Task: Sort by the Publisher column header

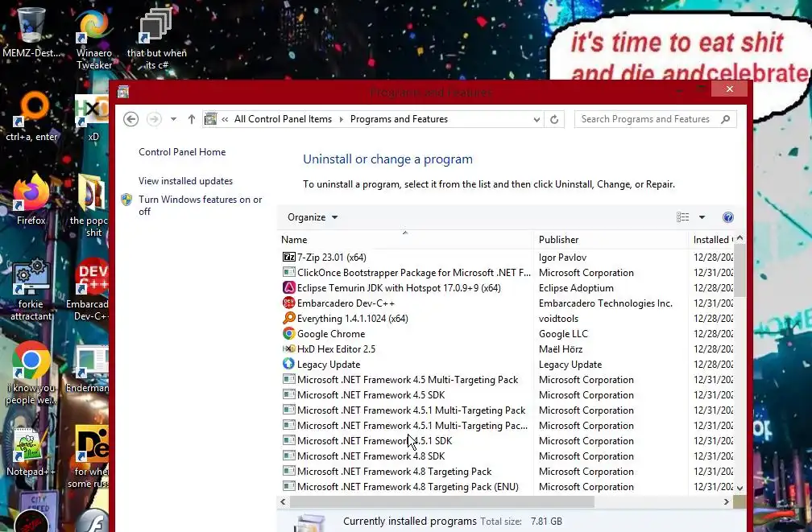Action: [x=611, y=240]
